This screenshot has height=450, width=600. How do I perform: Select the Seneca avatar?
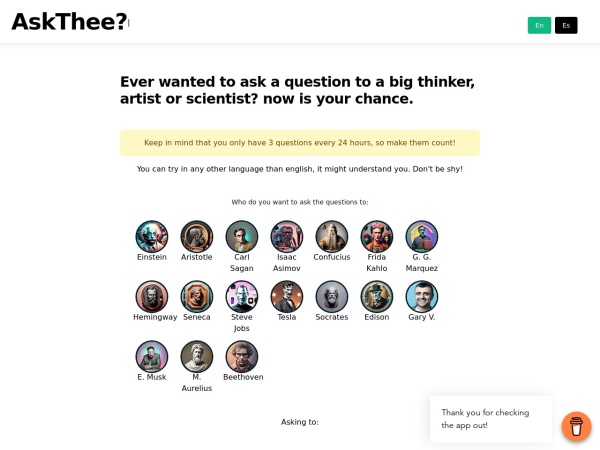197,297
